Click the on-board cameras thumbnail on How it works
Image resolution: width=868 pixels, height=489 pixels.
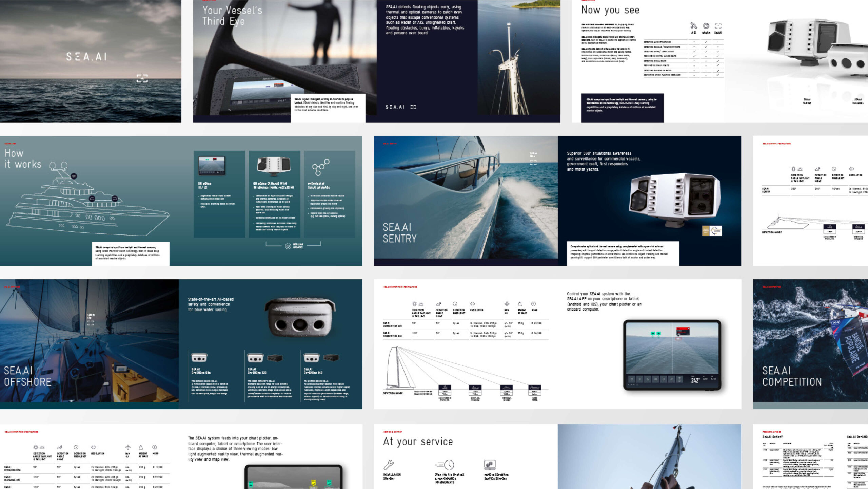[x=274, y=166]
